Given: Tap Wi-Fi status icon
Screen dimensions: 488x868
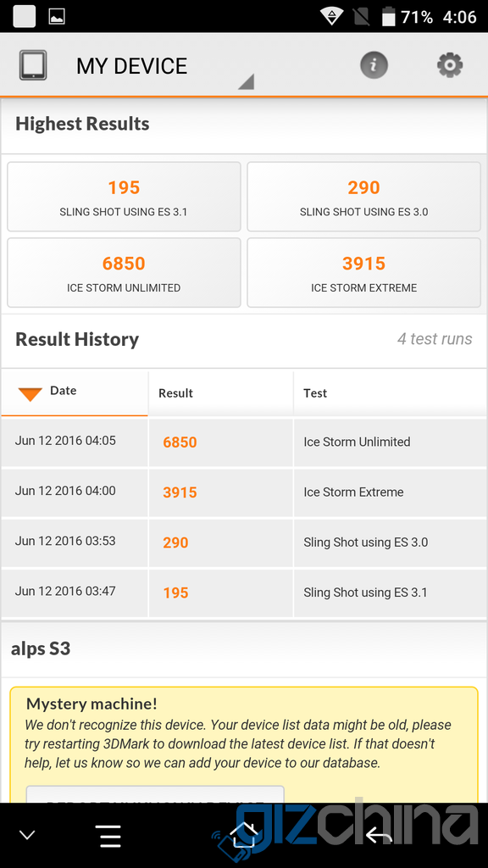Looking at the screenshot, I should click(x=331, y=17).
